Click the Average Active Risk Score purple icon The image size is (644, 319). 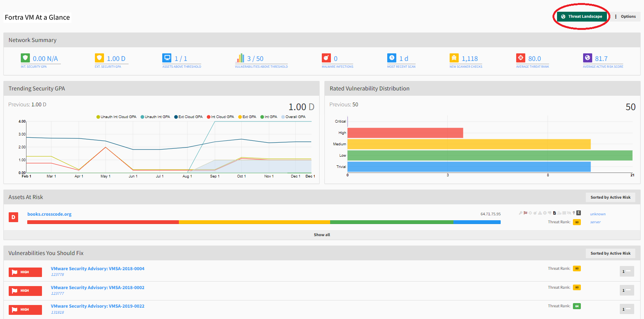pos(588,58)
